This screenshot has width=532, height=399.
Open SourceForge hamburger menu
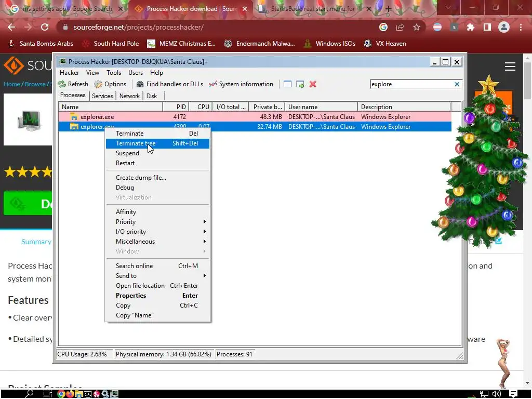pos(510,66)
